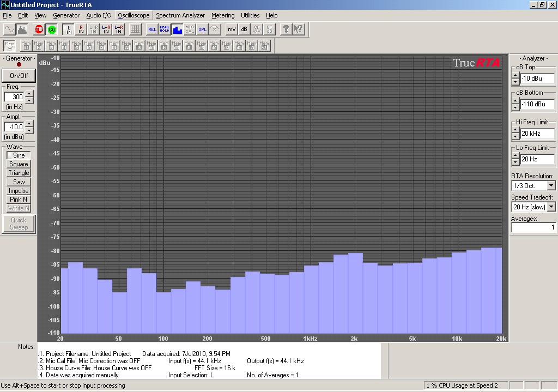Image resolution: width=558 pixels, height=392 pixels.
Task: Increase generator Freq. with up arrow
Action: coord(29,94)
